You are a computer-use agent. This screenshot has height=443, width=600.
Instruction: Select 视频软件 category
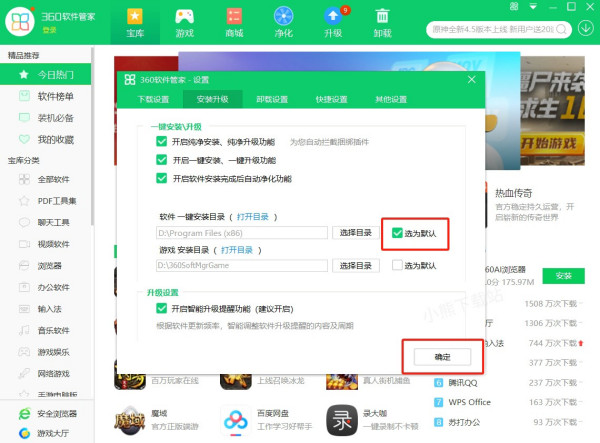point(46,244)
